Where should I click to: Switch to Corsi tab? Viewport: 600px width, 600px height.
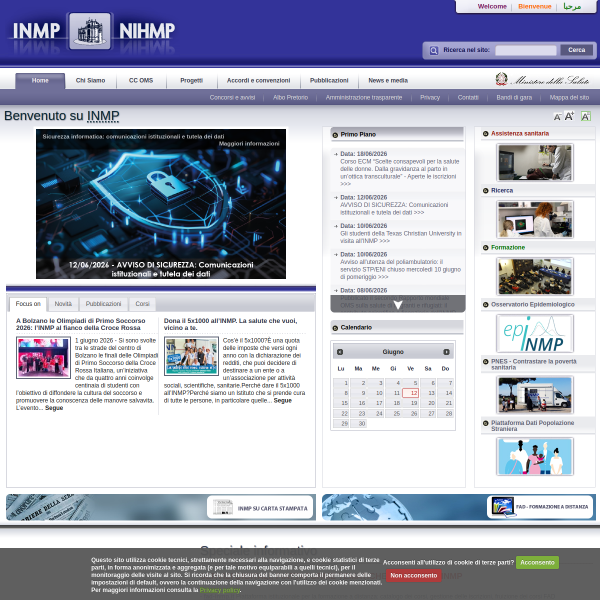click(142, 304)
